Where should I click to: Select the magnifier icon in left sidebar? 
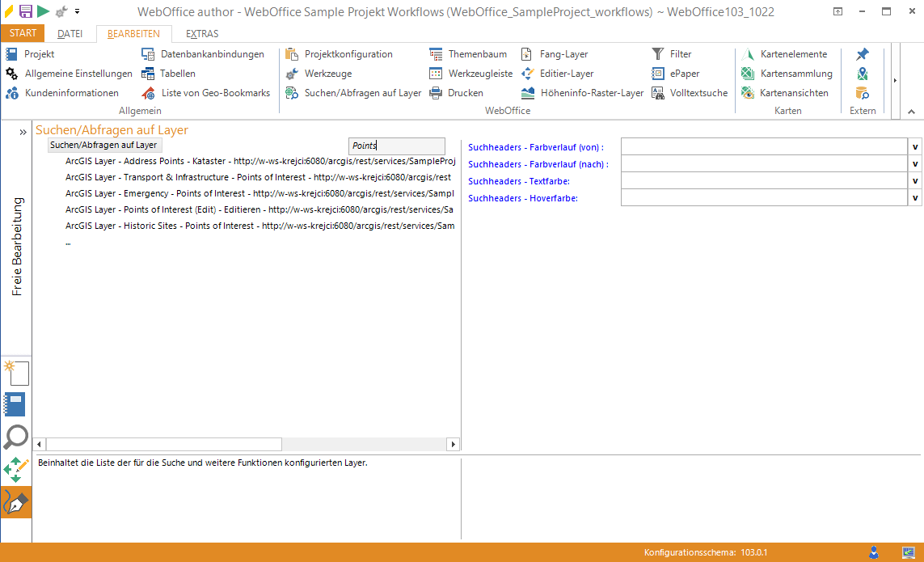(x=16, y=437)
